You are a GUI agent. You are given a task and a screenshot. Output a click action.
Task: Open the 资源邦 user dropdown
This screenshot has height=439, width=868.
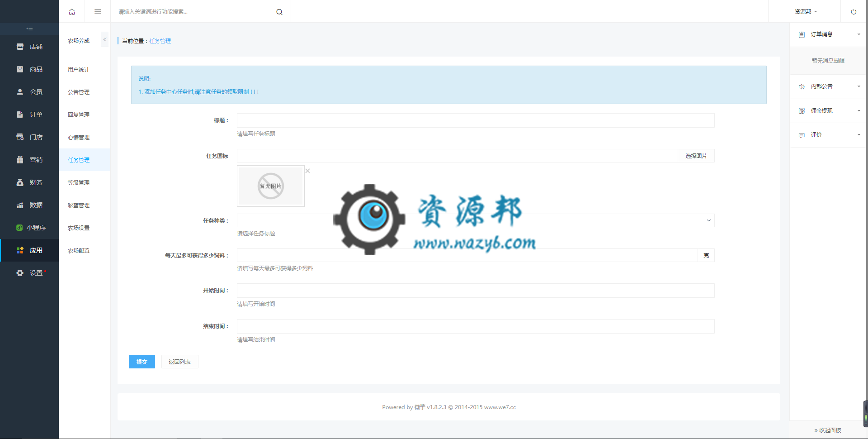click(806, 12)
